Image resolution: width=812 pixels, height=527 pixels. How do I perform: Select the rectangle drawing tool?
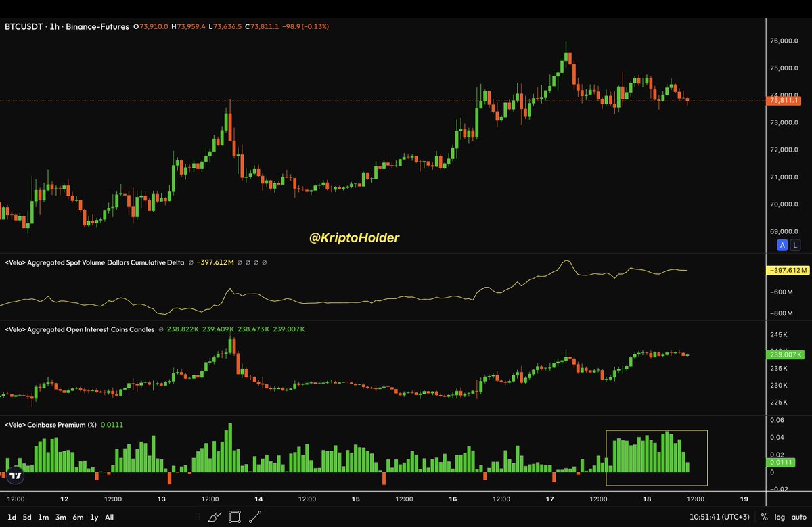pos(235,517)
